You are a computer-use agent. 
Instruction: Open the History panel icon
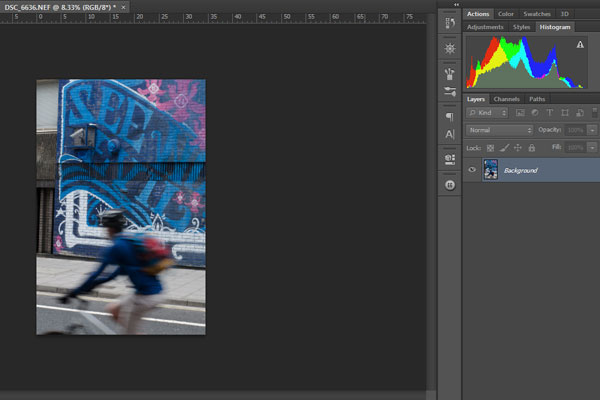click(x=449, y=23)
